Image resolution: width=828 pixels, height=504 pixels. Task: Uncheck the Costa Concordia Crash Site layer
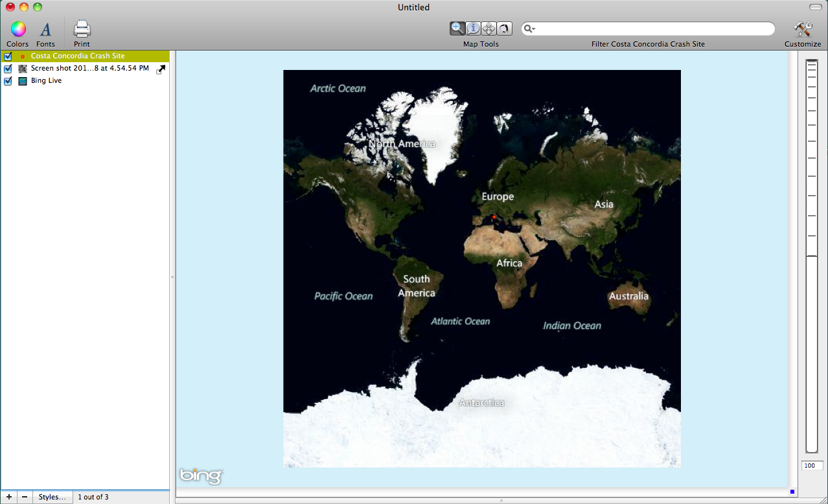click(x=8, y=56)
